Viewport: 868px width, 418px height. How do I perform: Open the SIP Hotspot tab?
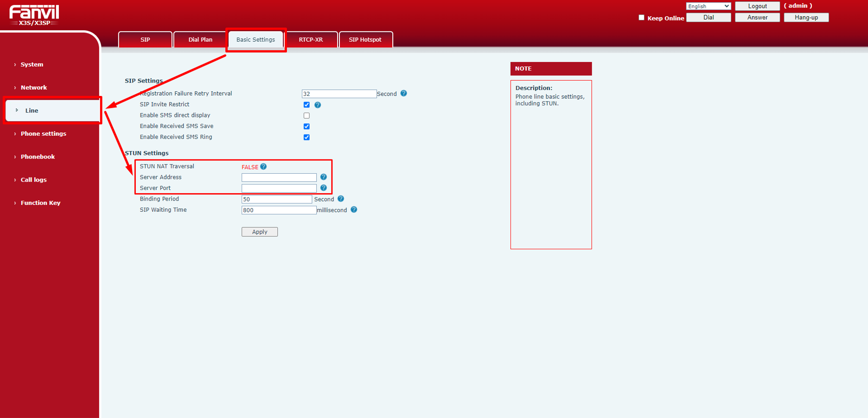click(x=365, y=40)
